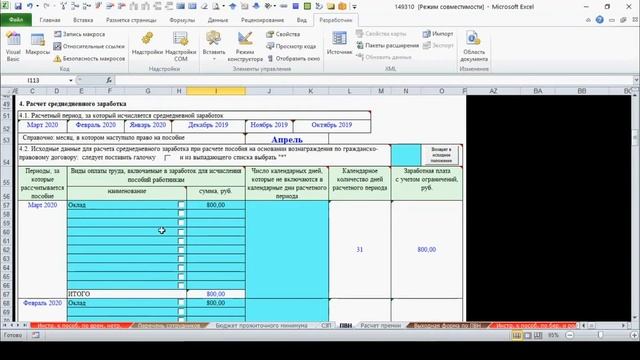Click the zoom slider handle

click(600, 336)
